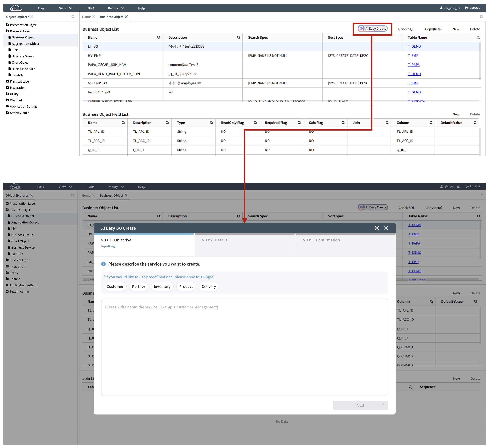Click Field List vertical scrollbar in upper screen

480,142
